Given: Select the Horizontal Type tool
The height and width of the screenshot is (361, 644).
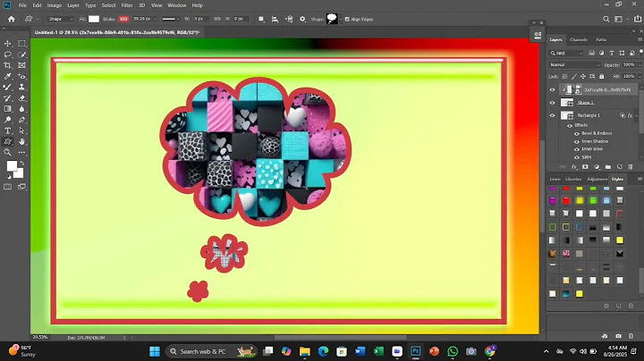Looking at the screenshot, I should click(7, 130).
